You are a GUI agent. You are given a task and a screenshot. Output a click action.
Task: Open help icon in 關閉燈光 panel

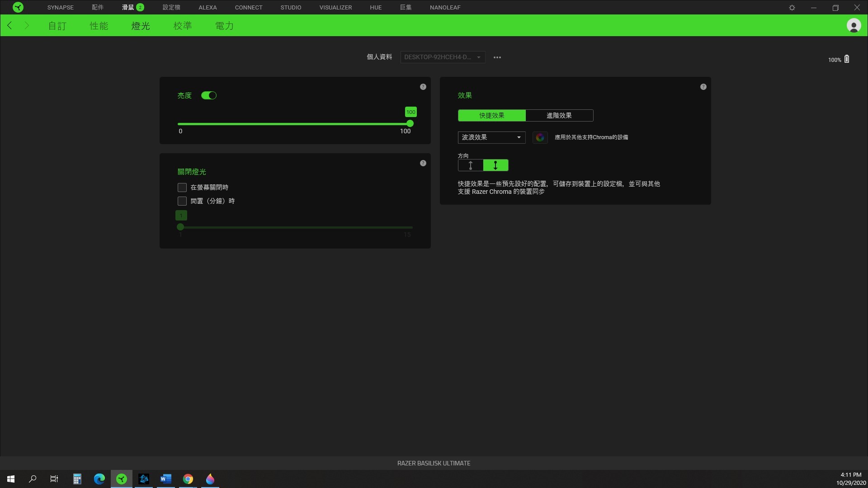click(x=423, y=163)
